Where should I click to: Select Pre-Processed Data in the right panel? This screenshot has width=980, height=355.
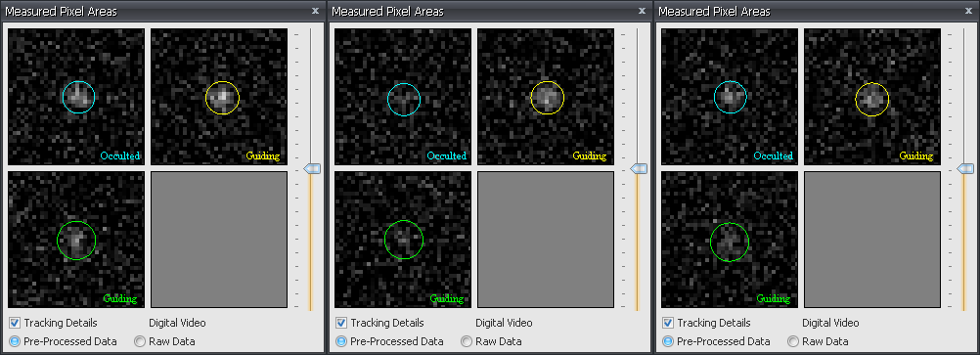pos(669,341)
